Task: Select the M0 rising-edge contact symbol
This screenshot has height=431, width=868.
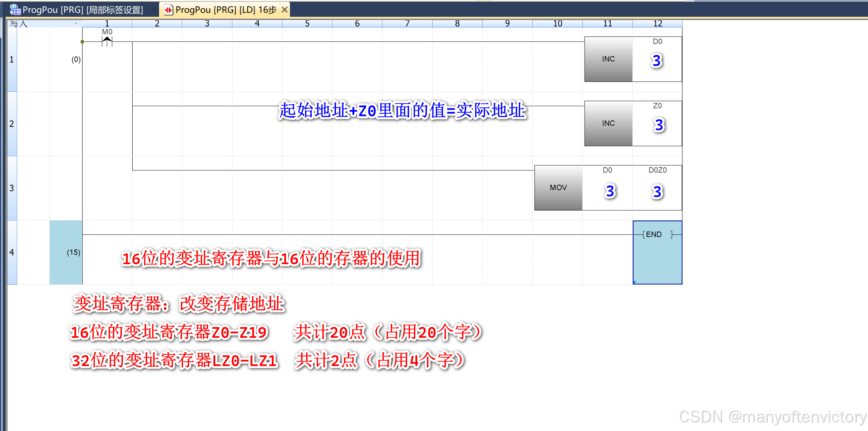Action: click(107, 41)
